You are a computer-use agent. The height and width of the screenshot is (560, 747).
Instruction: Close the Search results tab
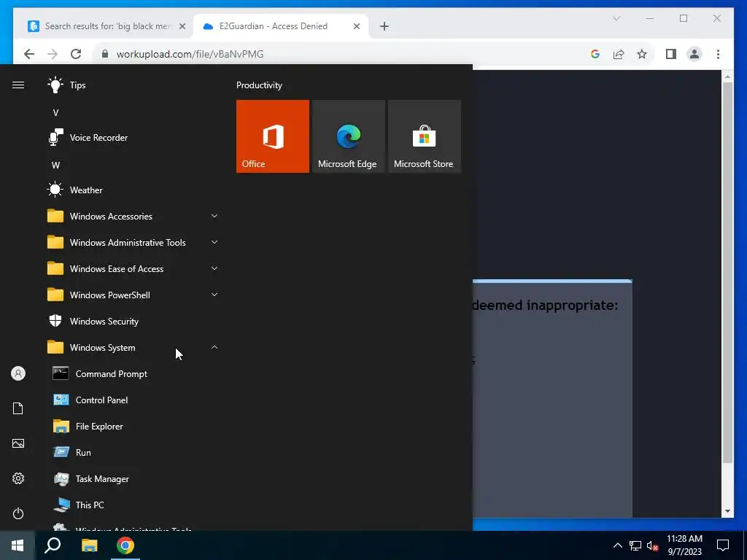(182, 26)
